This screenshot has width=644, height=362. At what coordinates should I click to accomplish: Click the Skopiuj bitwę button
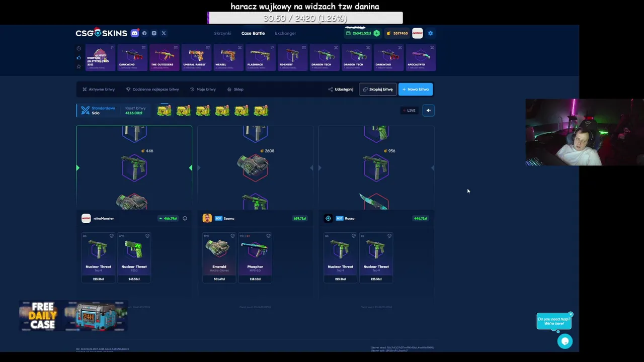pyautogui.click(x=378, y=89)
